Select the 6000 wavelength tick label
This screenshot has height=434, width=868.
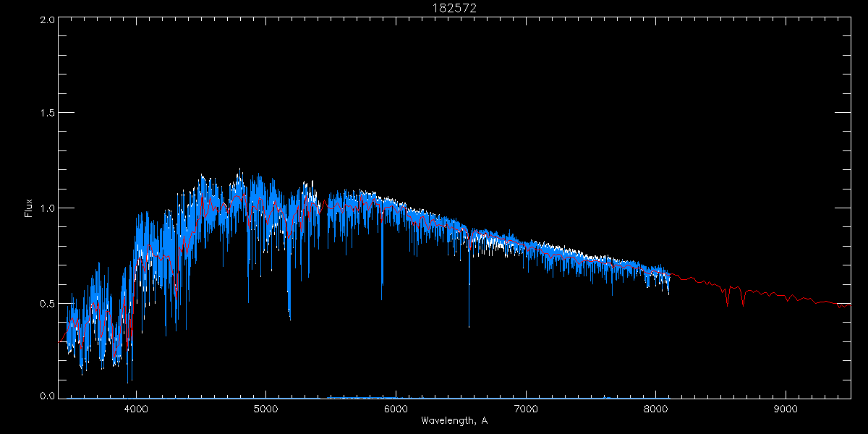396,409
